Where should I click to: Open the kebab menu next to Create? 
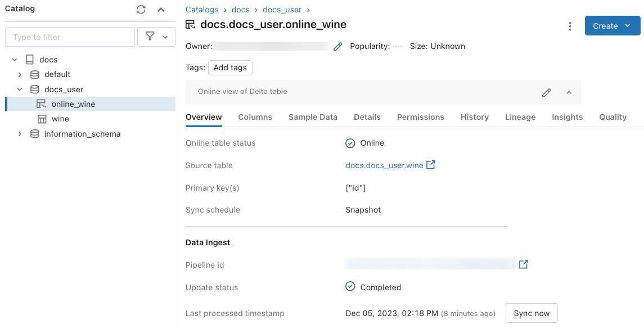click(570, 26)
